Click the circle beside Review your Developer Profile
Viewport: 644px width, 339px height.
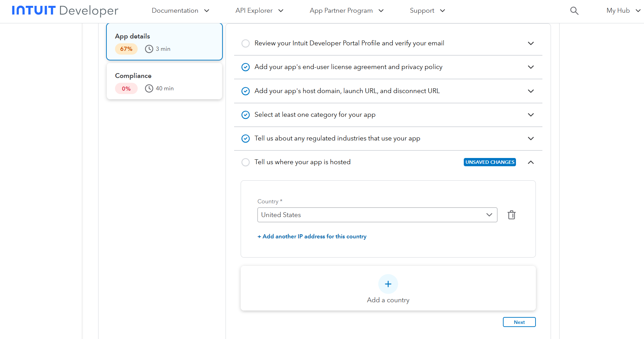point(245,44)
